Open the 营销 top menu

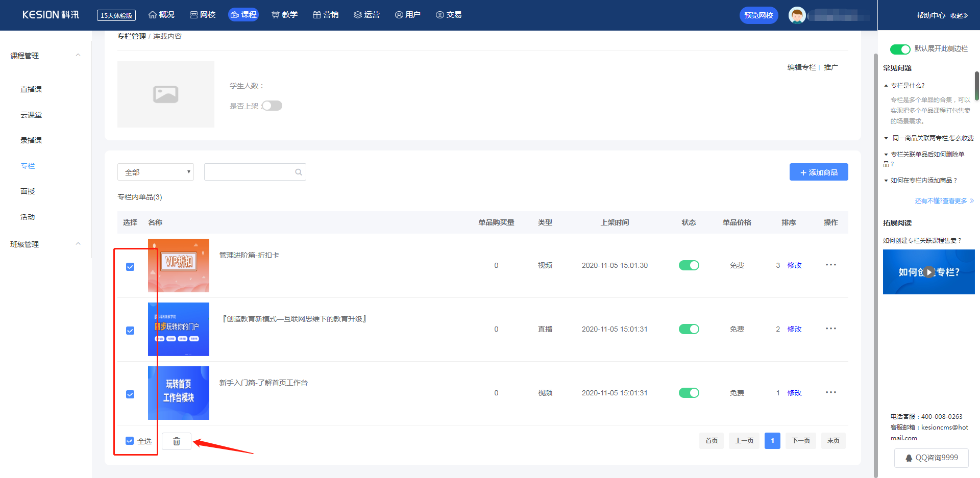[x=326, y=15]
